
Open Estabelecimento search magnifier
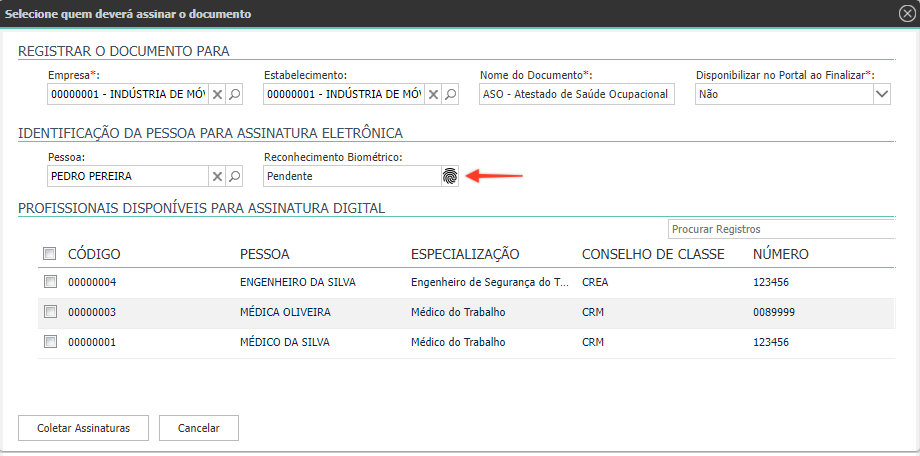450,94
